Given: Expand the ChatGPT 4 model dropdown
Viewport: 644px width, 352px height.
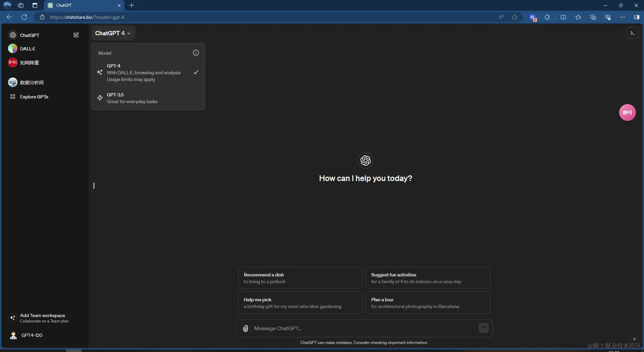Looking at the screenshot, I should [x=113, y=33].
